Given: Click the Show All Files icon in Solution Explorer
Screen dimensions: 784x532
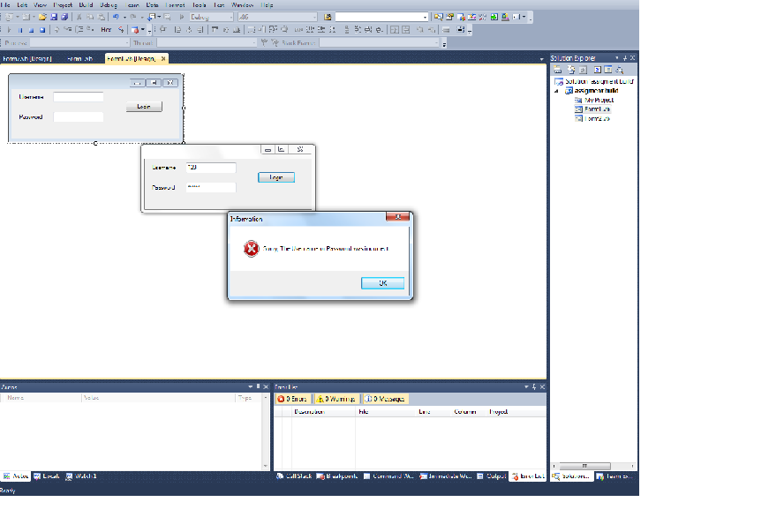Looking at the screenshot, I should pos(570,69).
